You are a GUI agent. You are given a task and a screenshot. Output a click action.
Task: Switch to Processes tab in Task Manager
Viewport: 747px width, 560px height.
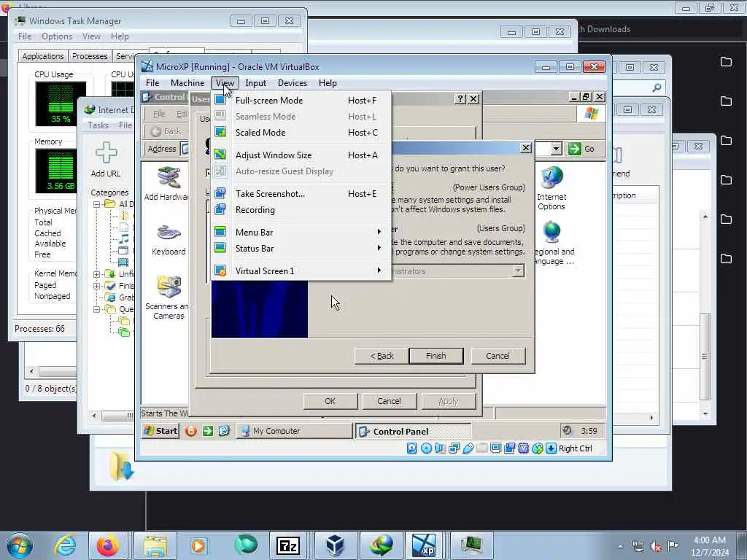coord(90,56)
